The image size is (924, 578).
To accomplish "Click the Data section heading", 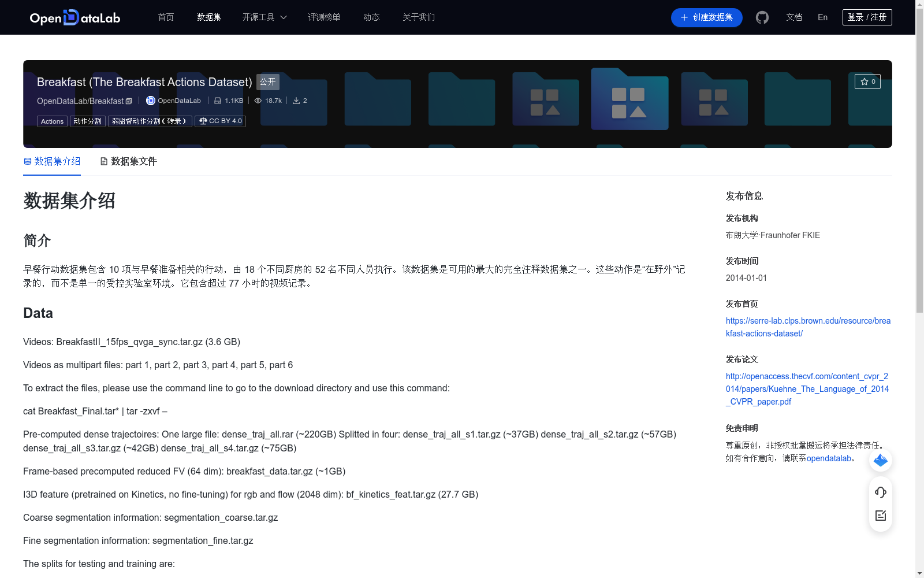I will 38,313.
